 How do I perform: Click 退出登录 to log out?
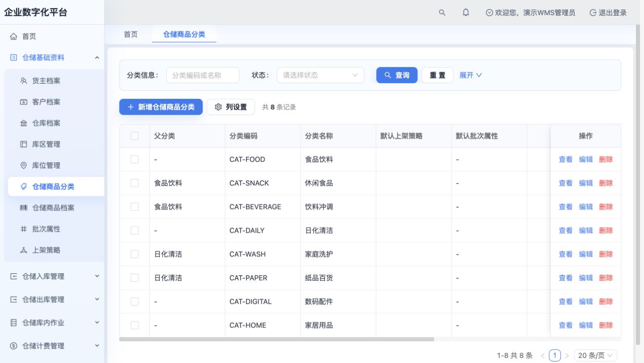608,13
